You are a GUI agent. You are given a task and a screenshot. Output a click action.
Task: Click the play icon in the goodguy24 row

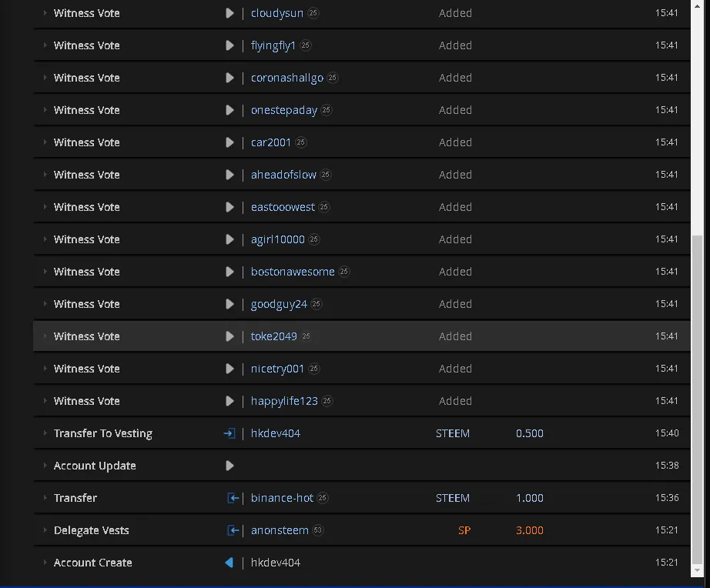click(x=229, y=304)
